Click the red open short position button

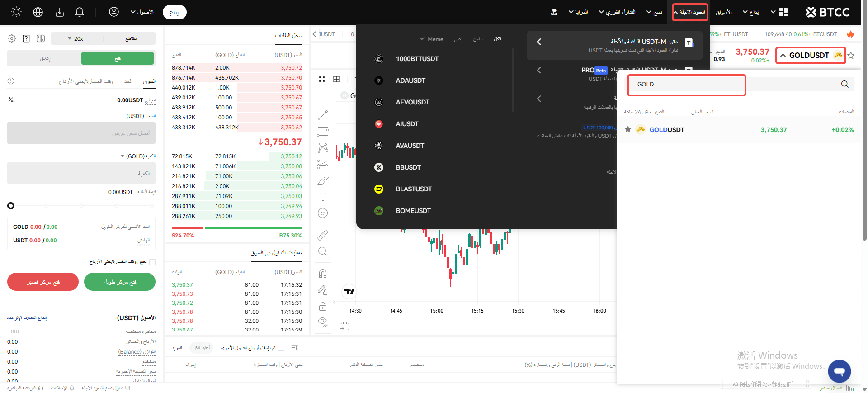click(43, 282)
